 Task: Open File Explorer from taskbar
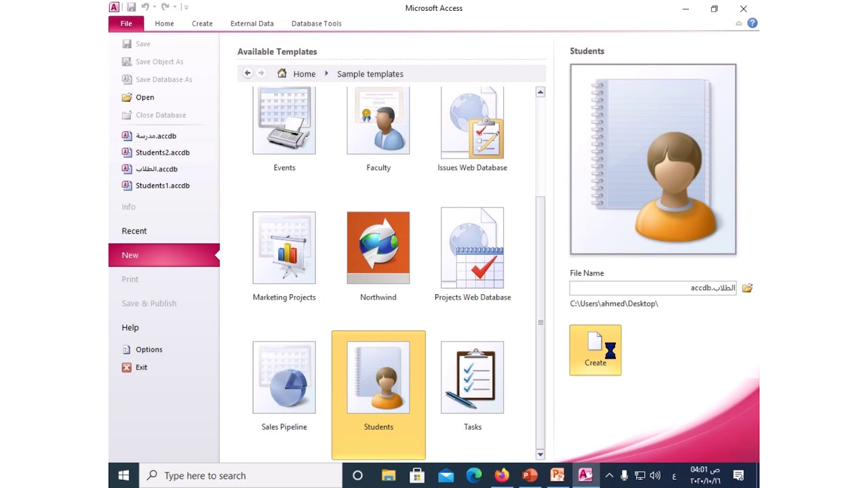(389, 475)
